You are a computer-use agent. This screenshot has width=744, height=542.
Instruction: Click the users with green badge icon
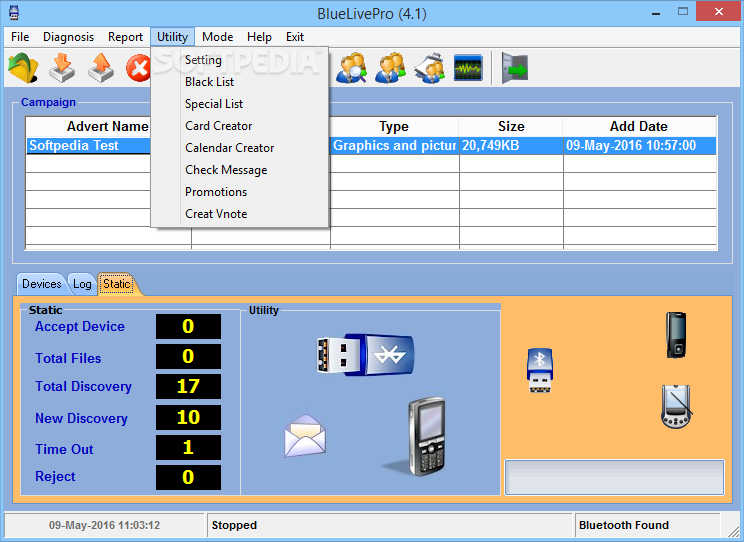390,68
